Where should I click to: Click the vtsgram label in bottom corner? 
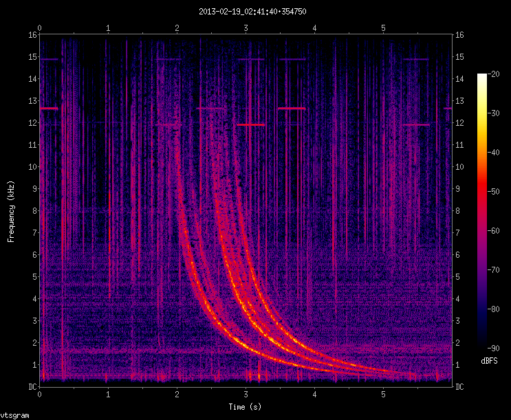(14, 415)
